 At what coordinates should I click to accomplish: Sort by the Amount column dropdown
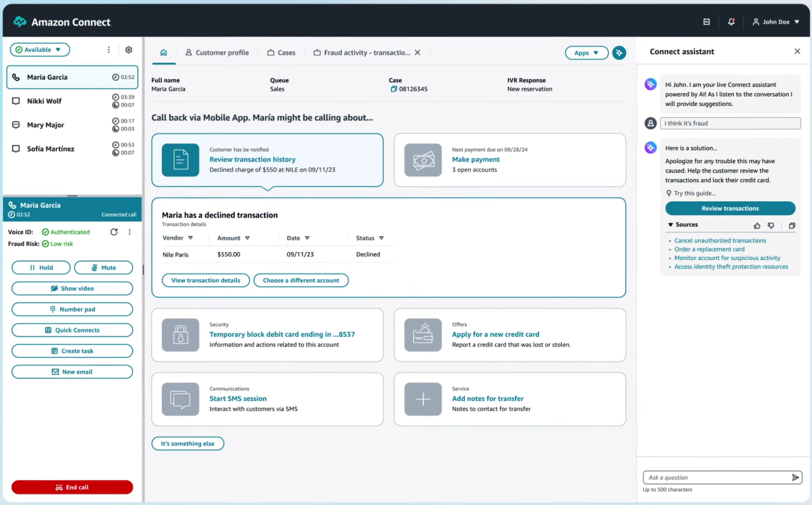[247, 238]
